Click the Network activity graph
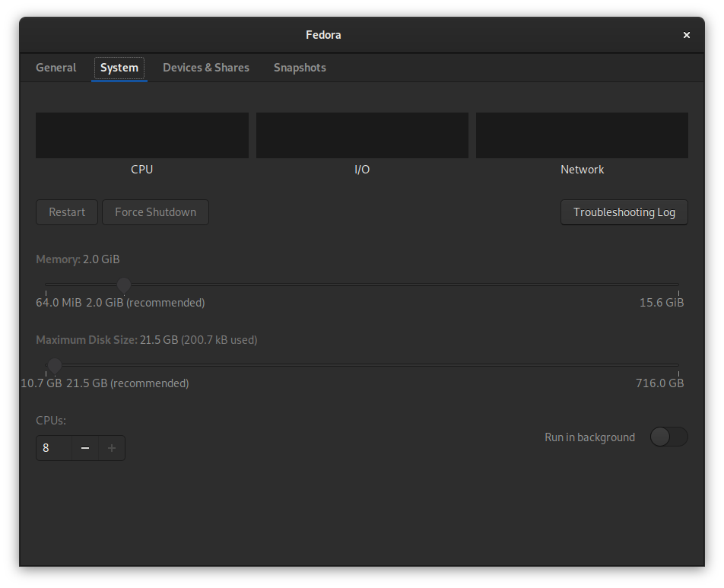The height and width of the screenshot is (588, 724). (583, 135)
